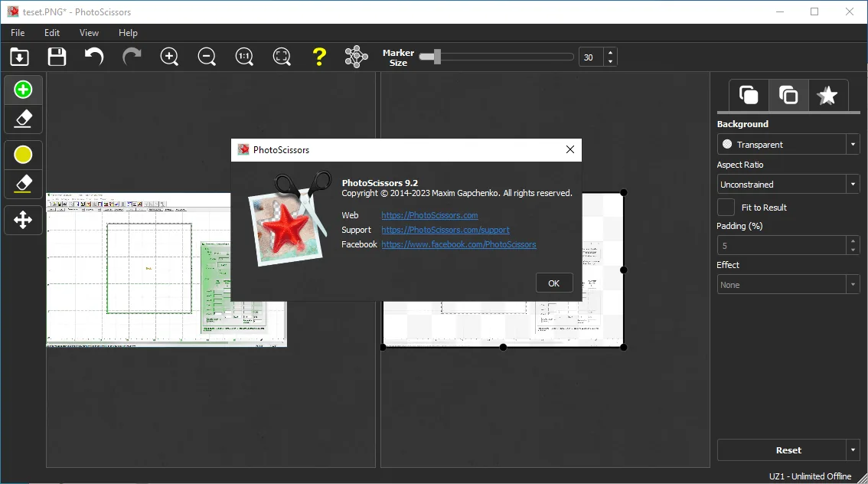Click OK in the About dialog
The image size is (868, 484).
tap(554, 283)
